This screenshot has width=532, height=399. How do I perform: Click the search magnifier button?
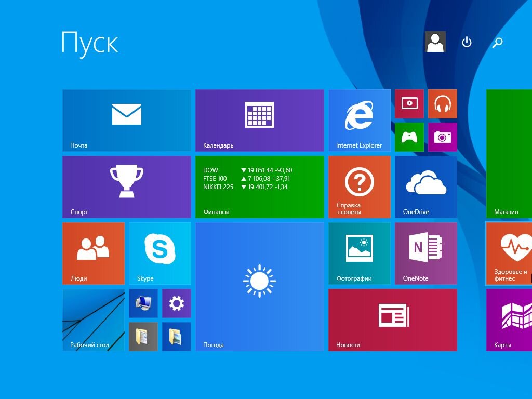pos(497,42)
